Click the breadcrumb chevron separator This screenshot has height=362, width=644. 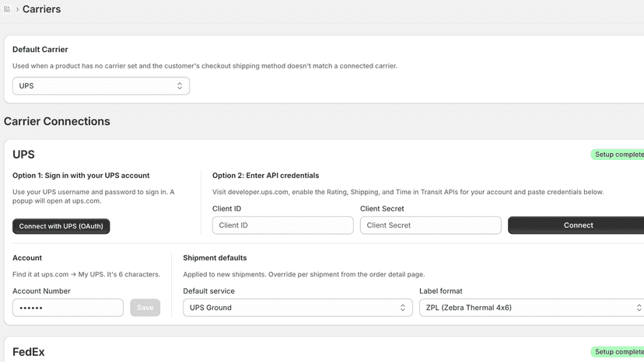tap(17, 9)
